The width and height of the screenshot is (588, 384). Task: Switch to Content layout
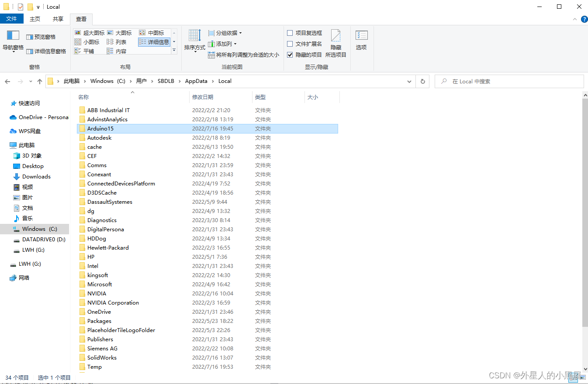click(x=117, y=51)
